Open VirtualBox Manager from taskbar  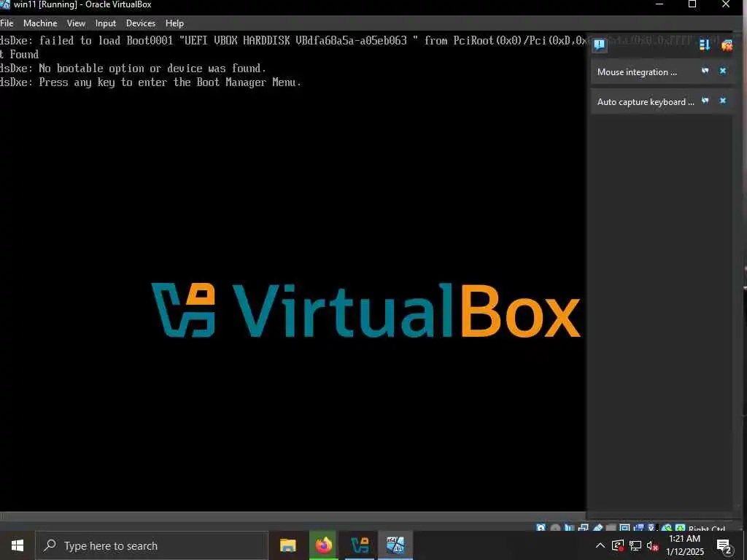360,545
